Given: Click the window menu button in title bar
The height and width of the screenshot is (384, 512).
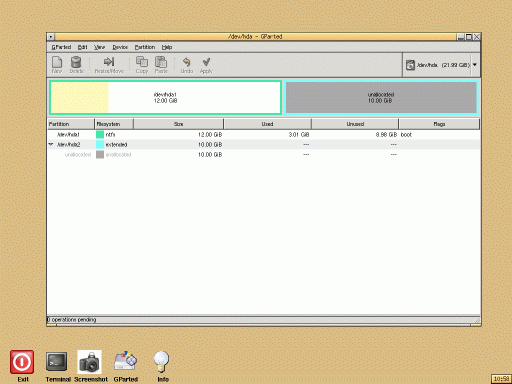Looking at the screenshot, I should click(51, 37).
